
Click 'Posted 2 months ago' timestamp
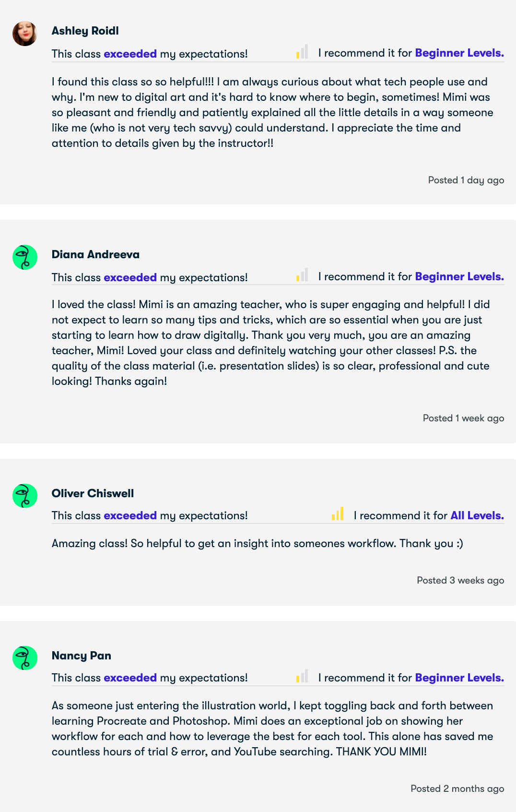[457, 788]
